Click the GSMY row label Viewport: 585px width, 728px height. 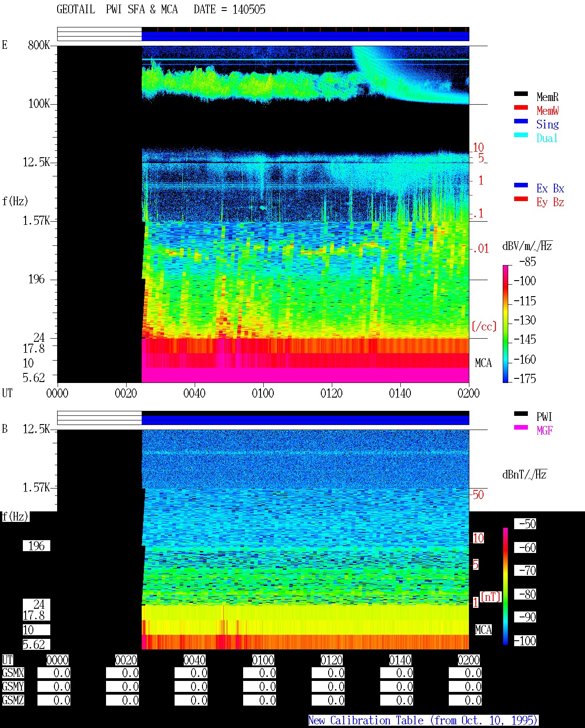click(x=13, y=686)
